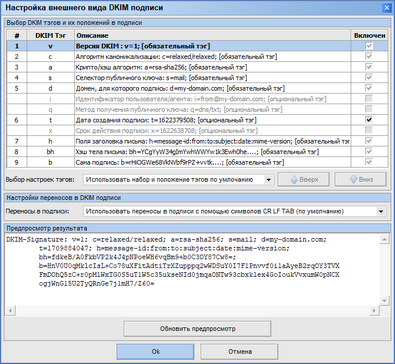Open the Выбор настроек тэгов dropdown
395x364 pixels.
point(179,180)
